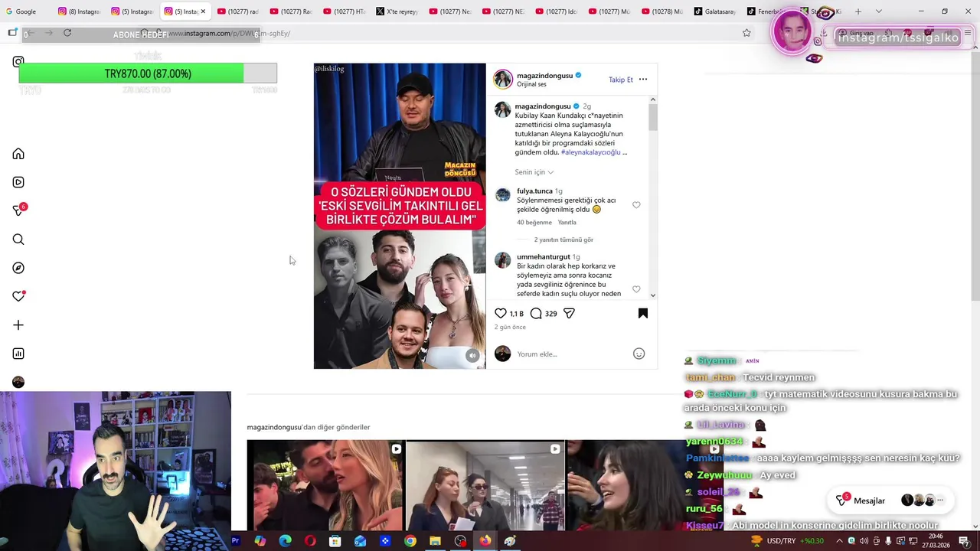This screenshot has height=551, width=980.
Task: Open second related post thumbnail in hallway
Action: point(485,485)
